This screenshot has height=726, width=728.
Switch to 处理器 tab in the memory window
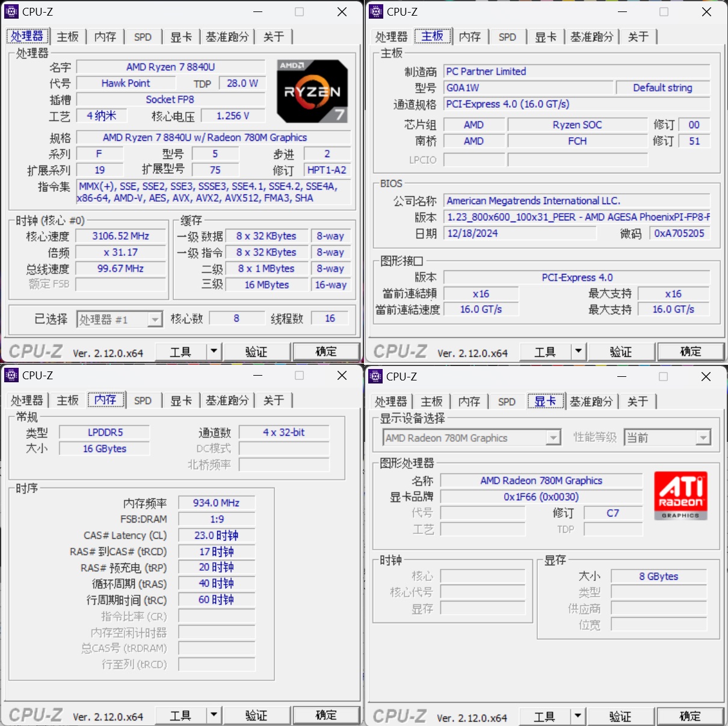[27, 400]
